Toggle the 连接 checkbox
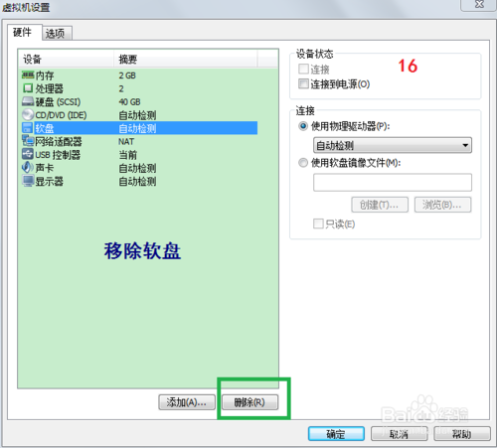This screenshot has height=448, width=497. [303, 69]
